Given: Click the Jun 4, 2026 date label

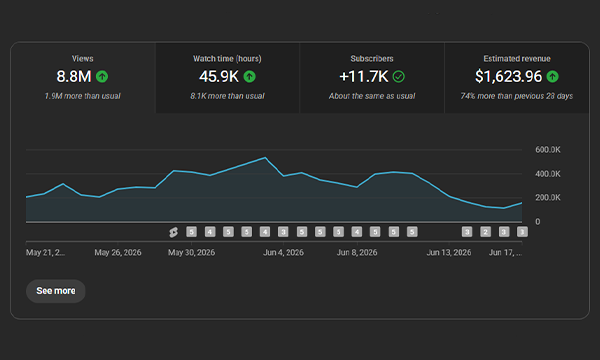Looking at the screenshot, I should pyautogui.click(x=283, y=252).
